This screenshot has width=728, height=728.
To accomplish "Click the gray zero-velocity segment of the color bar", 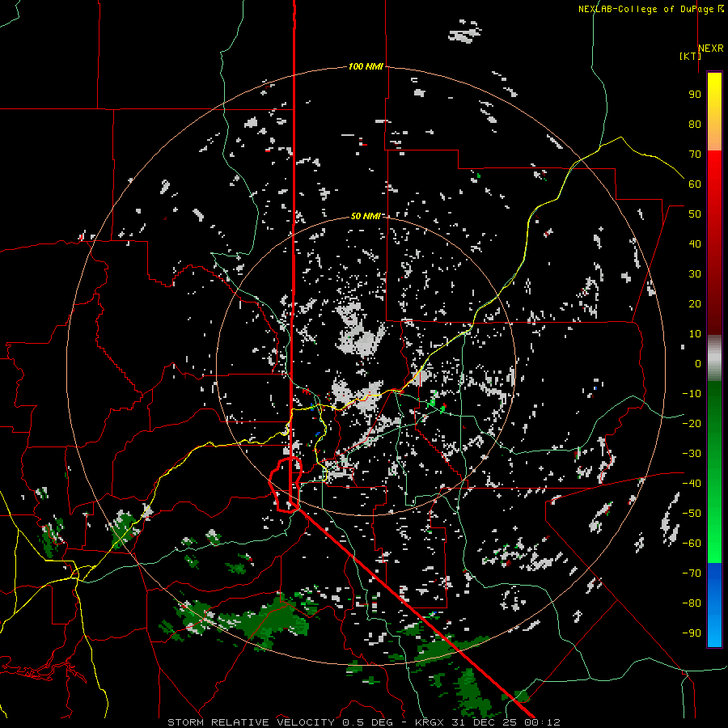I will pos(714,358).
